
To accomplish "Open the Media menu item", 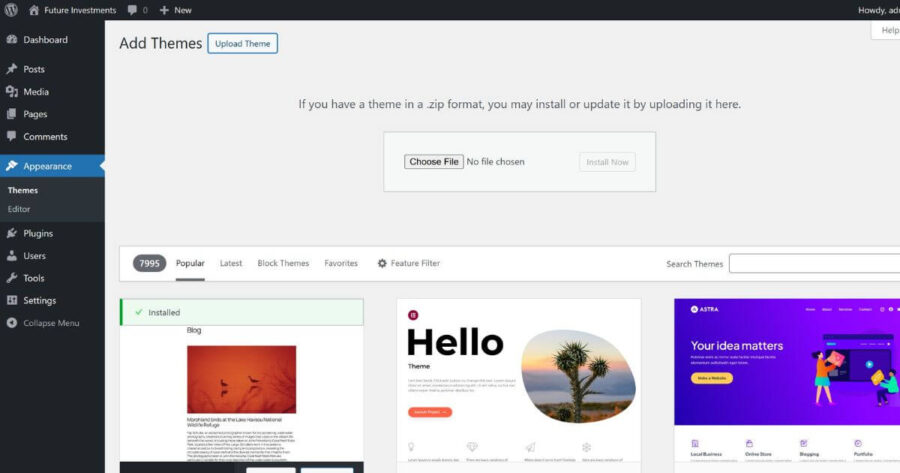I will tap(52, 91).
